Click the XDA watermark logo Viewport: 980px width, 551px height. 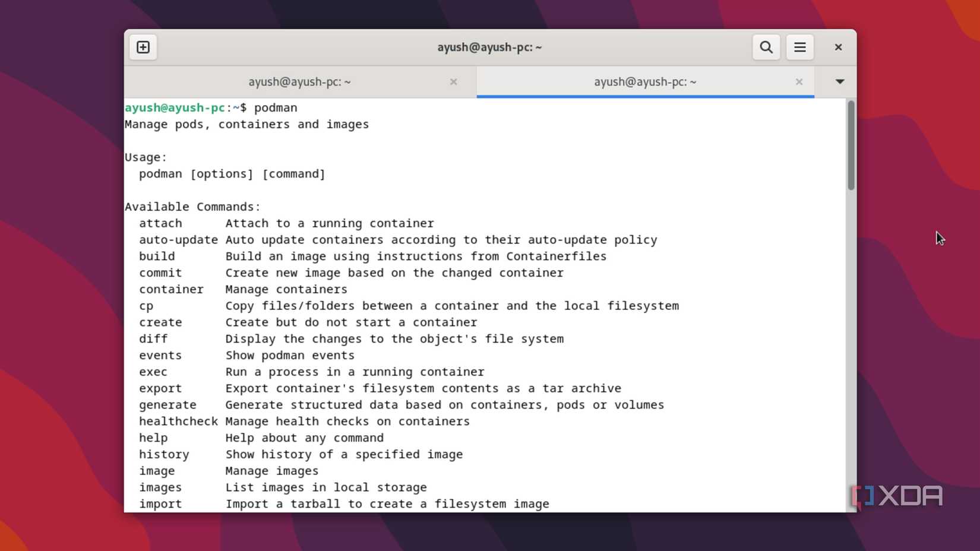[897, 495]
